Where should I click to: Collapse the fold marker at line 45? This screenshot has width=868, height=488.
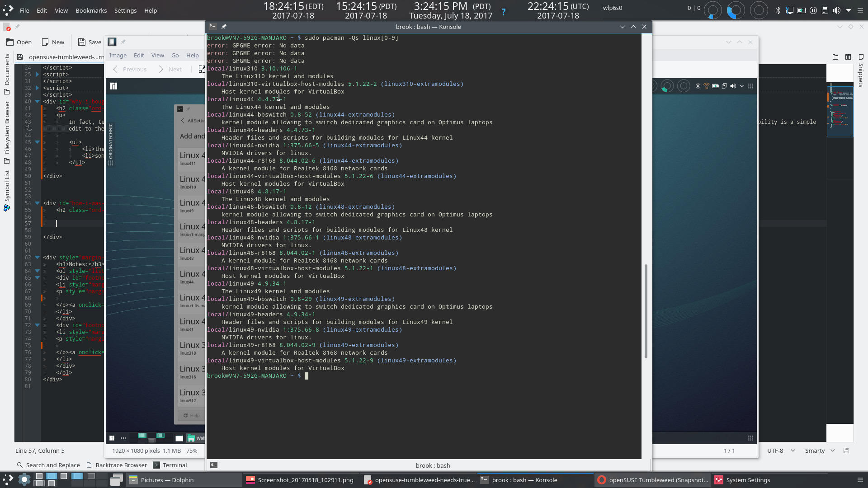coord(37,142)
